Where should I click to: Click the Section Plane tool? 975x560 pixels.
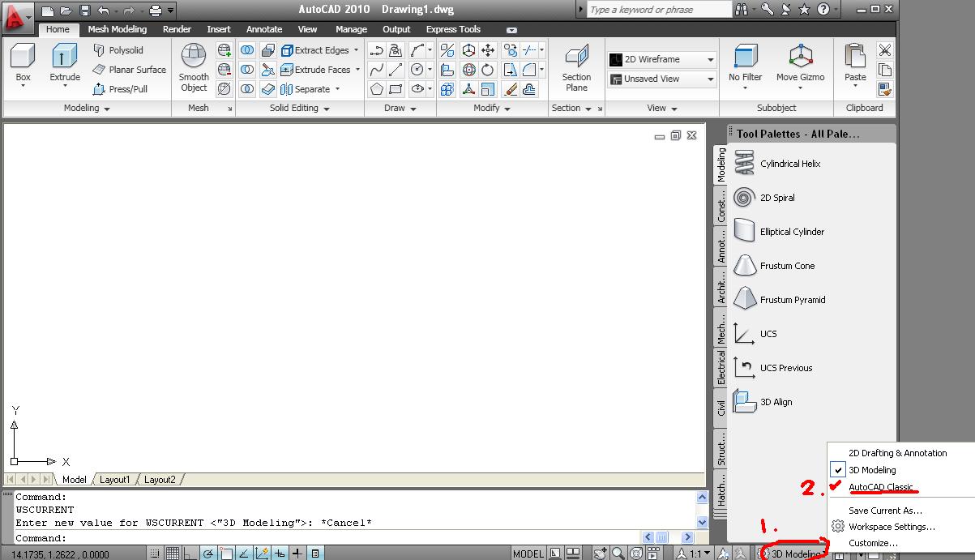[x=576, y=68]
